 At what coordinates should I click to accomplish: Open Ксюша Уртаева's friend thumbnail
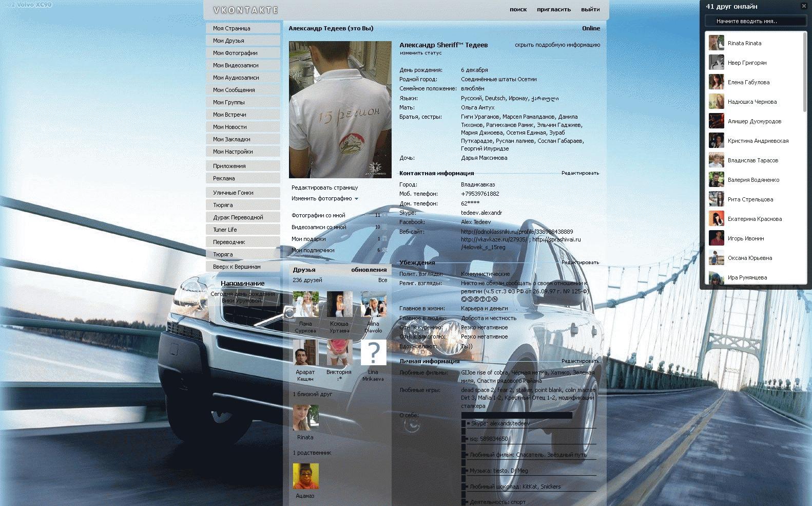point(339,304)
